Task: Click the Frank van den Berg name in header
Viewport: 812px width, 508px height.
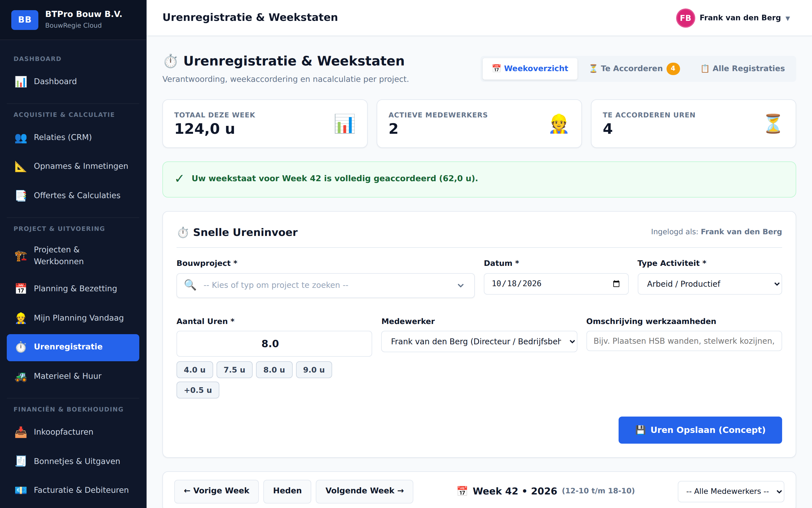Action: [x=740, y=18]
